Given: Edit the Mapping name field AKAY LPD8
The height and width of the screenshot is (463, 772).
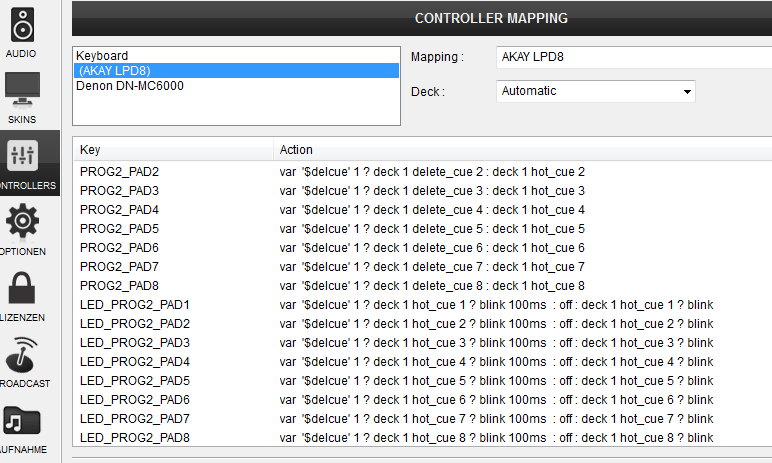Looking at the screenshot, I should (x=634, y=57).
